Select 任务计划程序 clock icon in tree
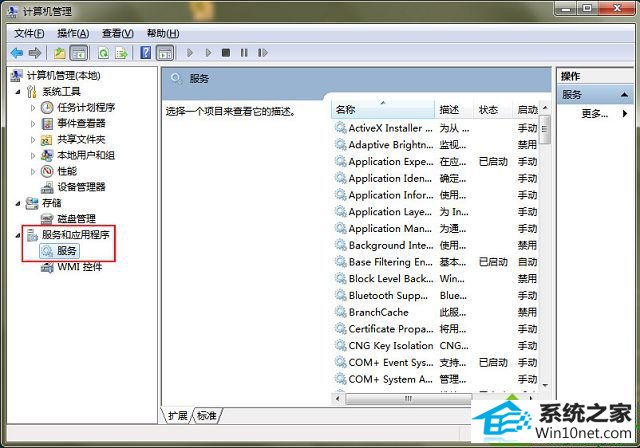 47,108
